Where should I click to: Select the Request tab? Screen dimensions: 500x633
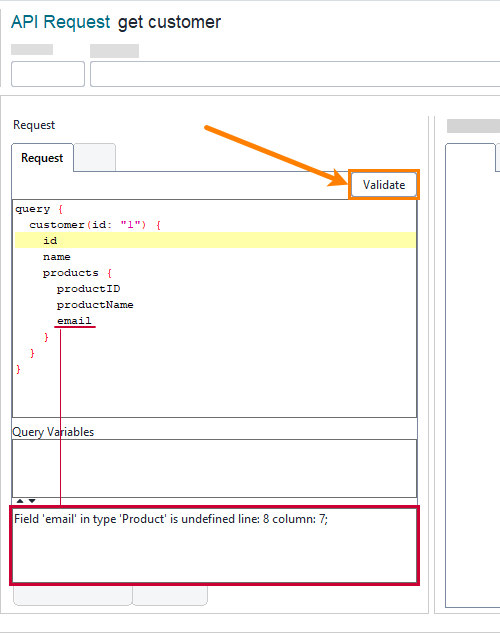pyautogui.click(x=42, y=158)
